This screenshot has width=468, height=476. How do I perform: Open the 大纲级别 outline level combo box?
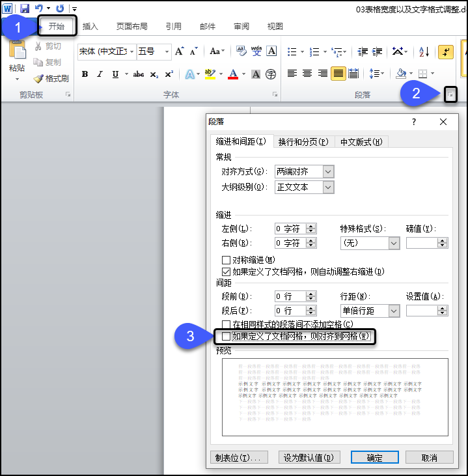(x=305, y=188)
